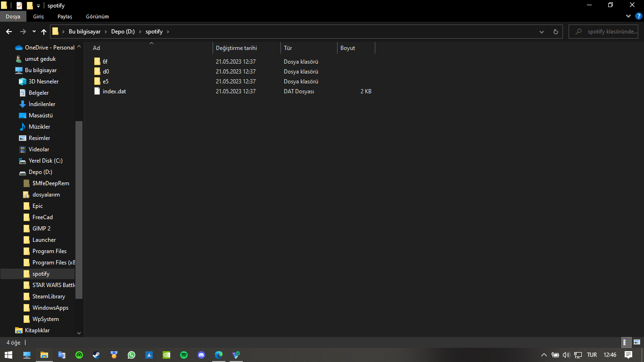This screenshot has width=644, height=362.
Task: Click the navigation pane scroll up arrow
Action: 79,47
